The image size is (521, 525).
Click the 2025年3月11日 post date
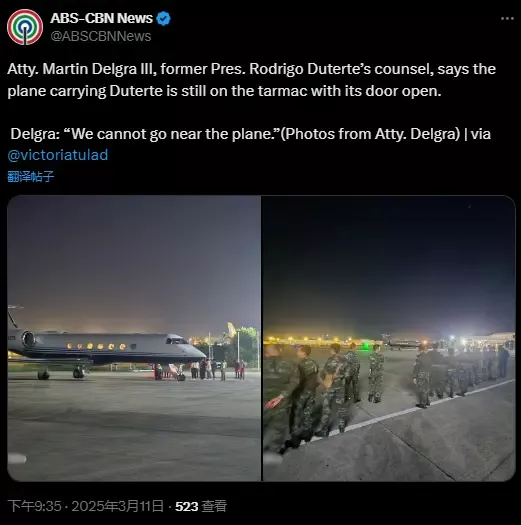tap(118, 506)
